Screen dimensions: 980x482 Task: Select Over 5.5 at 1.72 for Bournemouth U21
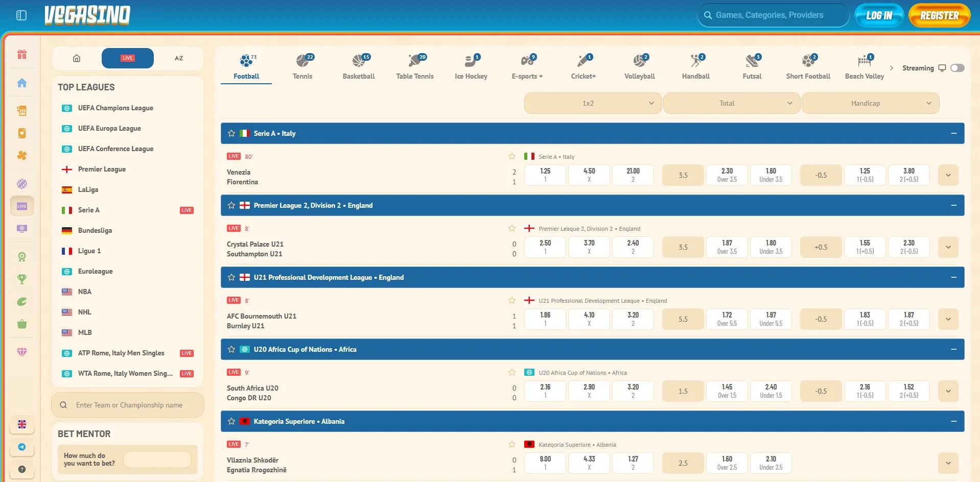coord(727,319)
